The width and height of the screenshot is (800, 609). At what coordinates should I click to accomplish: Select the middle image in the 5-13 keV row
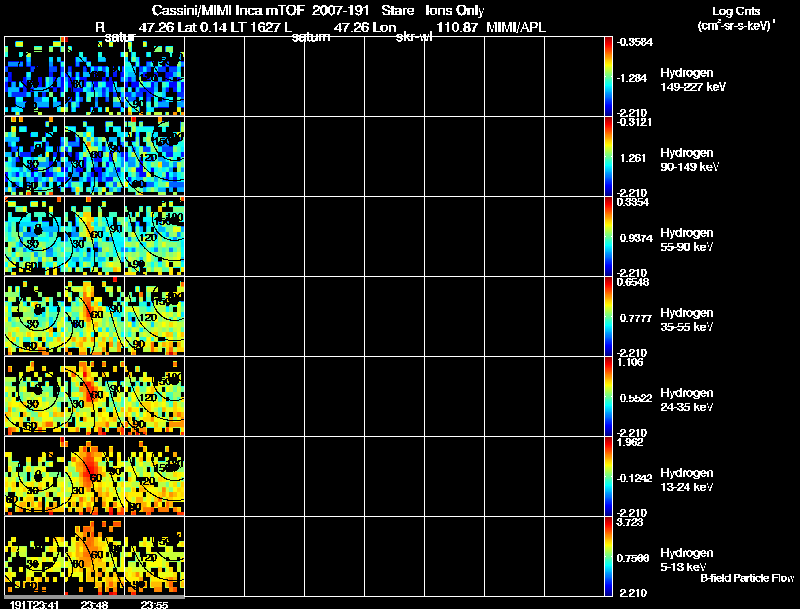click(94, 556)
